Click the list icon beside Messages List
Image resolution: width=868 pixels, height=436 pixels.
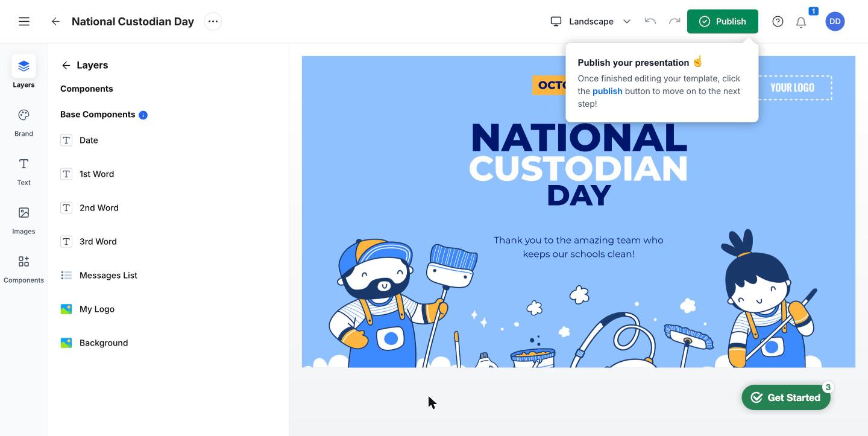[x=66, y=276]
